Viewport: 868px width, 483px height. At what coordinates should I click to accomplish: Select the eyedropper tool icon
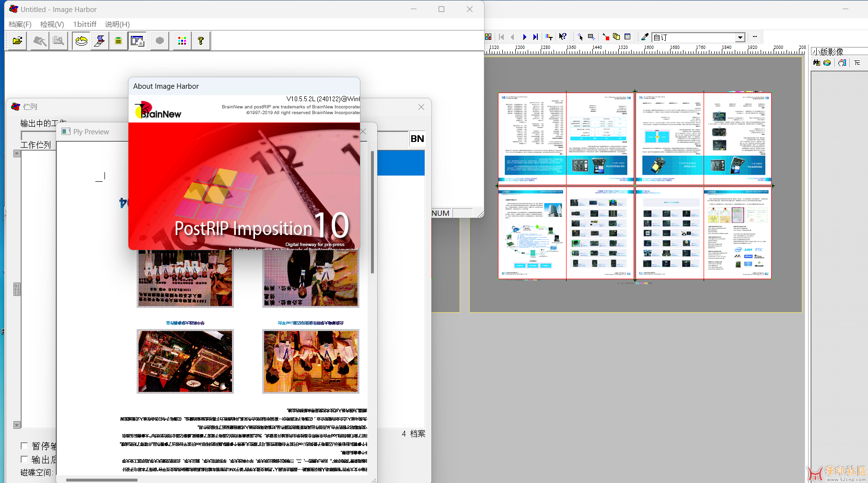pyautogui.click(x=645, y=36)
